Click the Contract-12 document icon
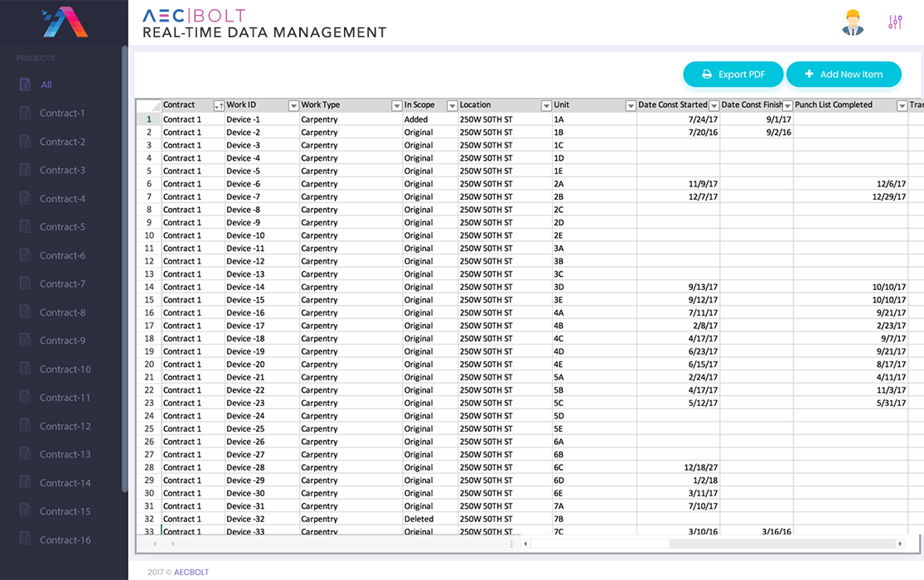 click(x=25, y=426)
